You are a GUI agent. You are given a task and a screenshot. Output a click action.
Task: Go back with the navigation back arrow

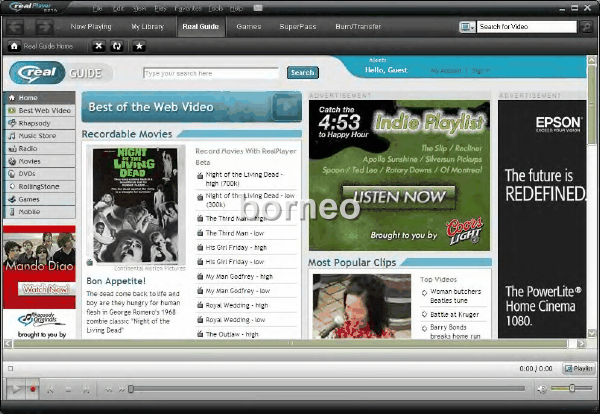(16, 27)
